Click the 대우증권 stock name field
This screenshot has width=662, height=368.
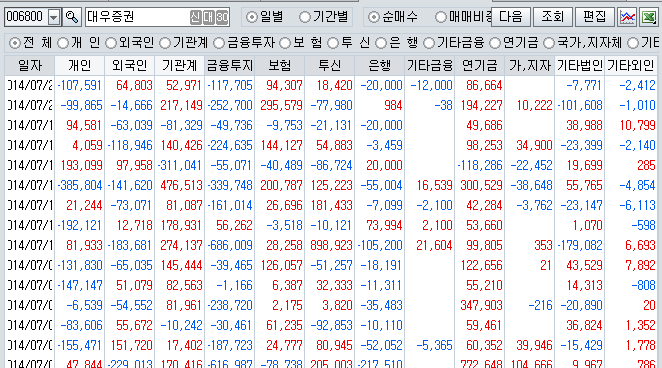[x=137, y=17]
